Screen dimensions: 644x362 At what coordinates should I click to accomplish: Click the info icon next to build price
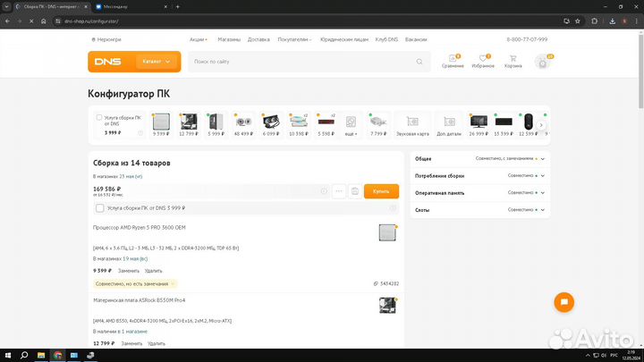(324, 191)
